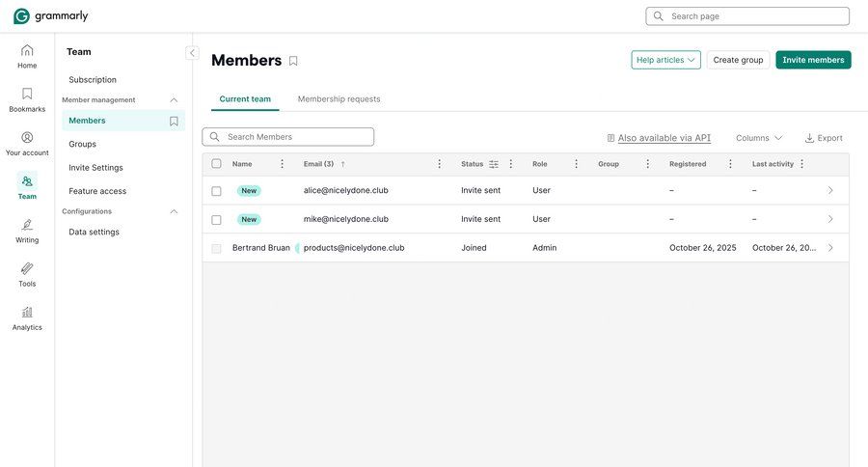Click products@nicelydone.club email
The width and height of the screenshot is (868, 467).
coord(354,248)
